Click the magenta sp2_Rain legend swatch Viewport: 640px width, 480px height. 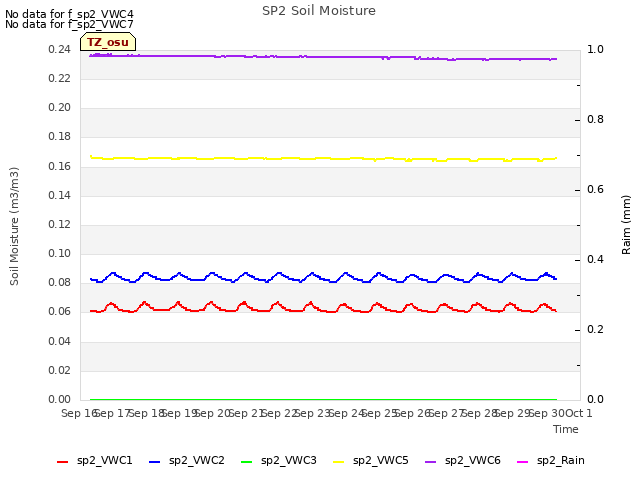pos(522,462)
